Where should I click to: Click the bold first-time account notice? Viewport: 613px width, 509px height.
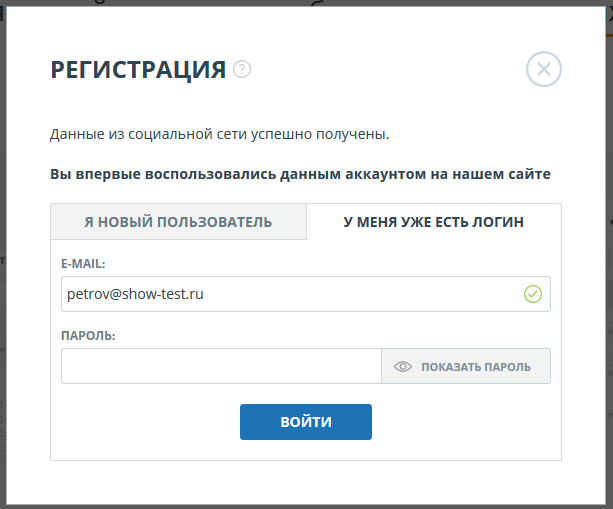click(300, 174)
